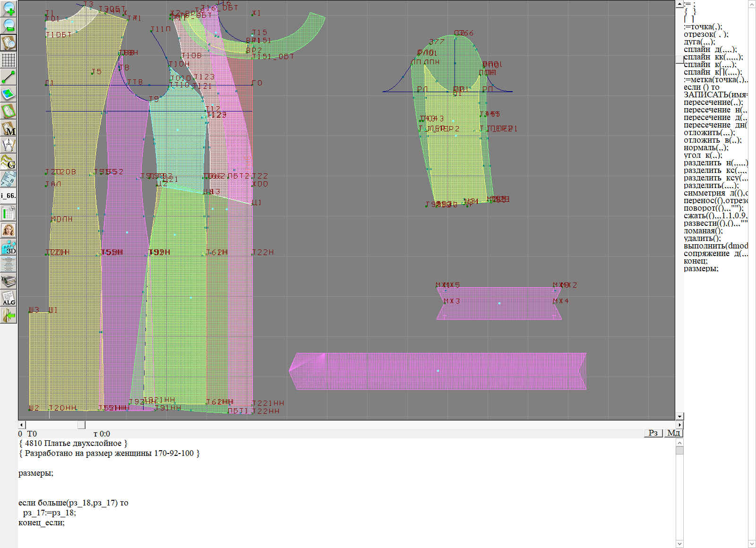The height and width of the screenshot is (548, 756).
Task: Click the canvas vertical scrollbar down arrow
Action: [679, 416]
